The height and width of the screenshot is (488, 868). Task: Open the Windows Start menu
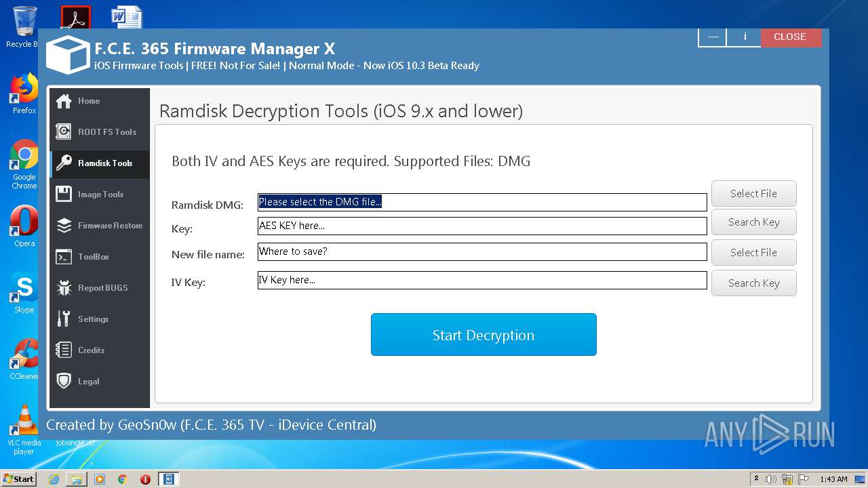pyautogui.click(x=19, y=479)
